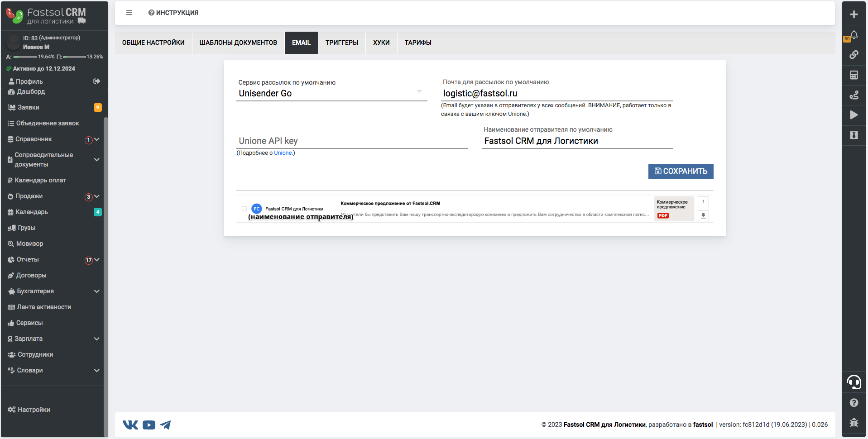Click the logout icon next to Профиль

click(96, 81)
